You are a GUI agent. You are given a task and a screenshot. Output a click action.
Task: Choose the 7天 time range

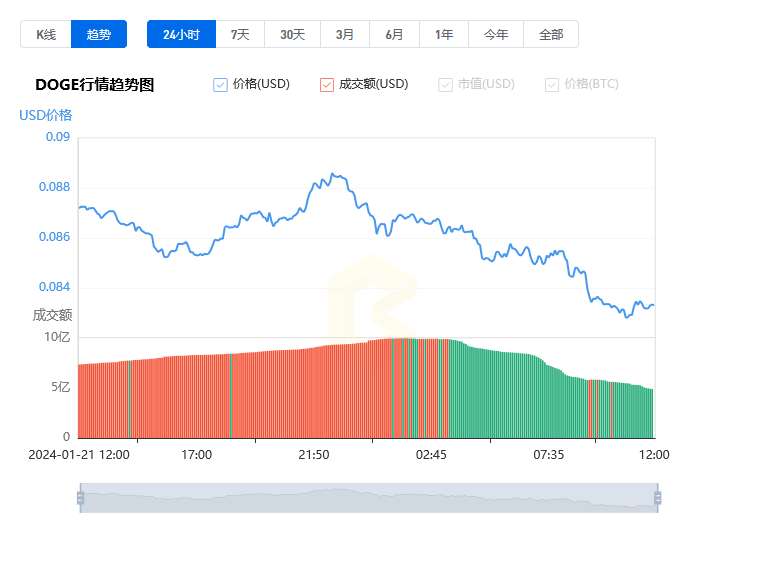(240, 34)
